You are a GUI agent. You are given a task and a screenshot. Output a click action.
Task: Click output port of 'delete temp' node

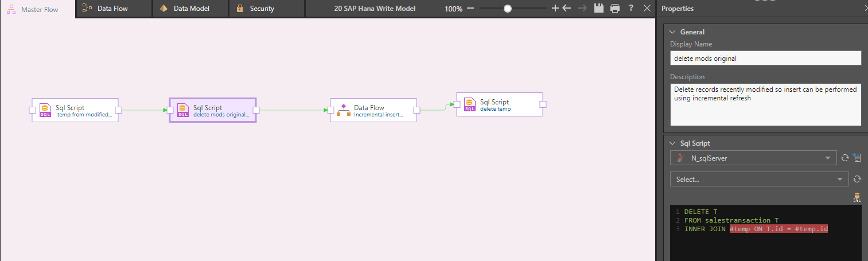pos(543,104)
